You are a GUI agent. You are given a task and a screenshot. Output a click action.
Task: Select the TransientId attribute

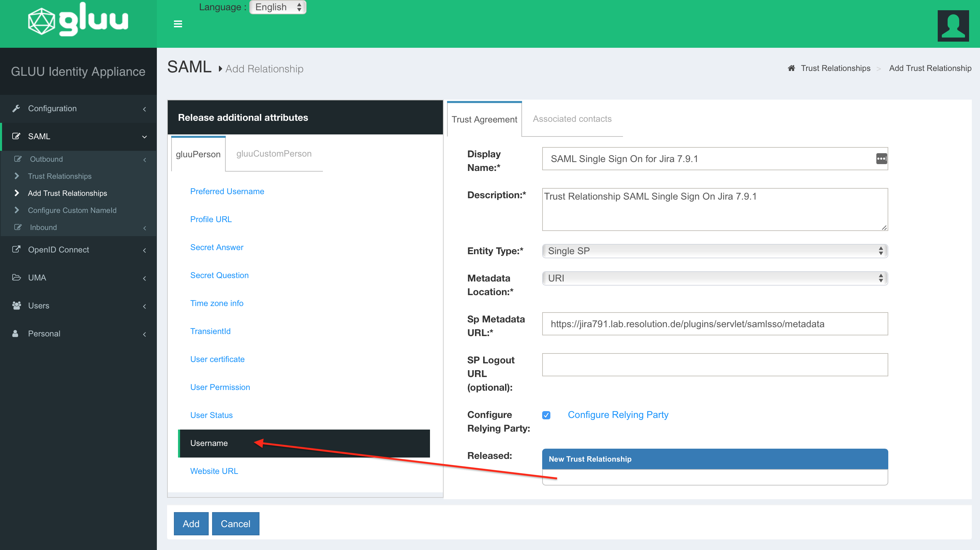210,331
